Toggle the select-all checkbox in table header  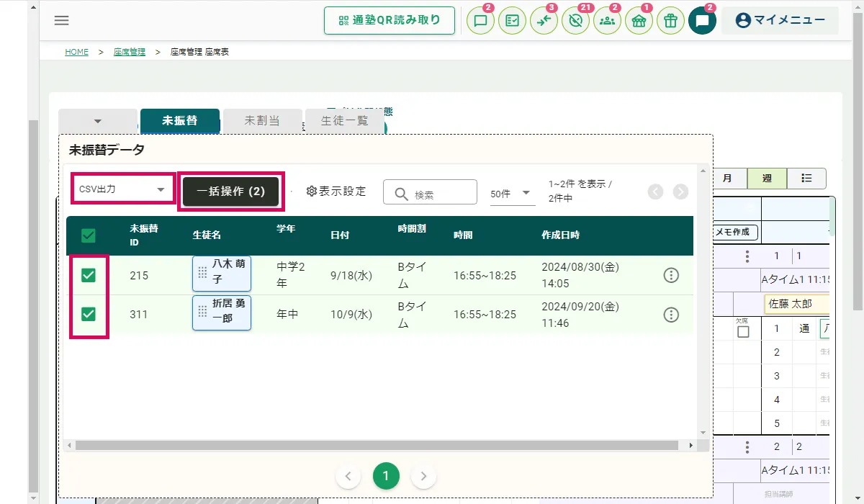point(89,235)
